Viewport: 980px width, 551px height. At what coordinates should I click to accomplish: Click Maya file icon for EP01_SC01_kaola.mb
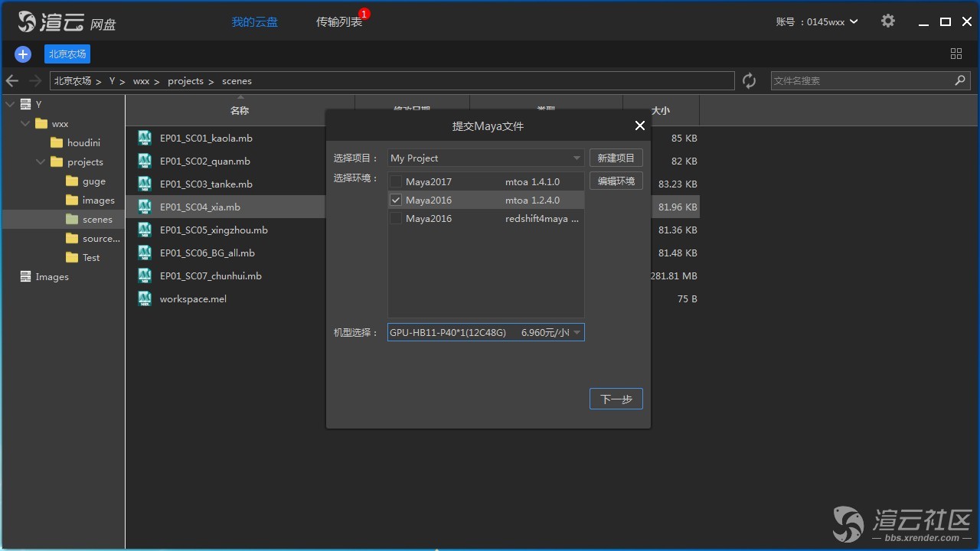coord(145,138)
